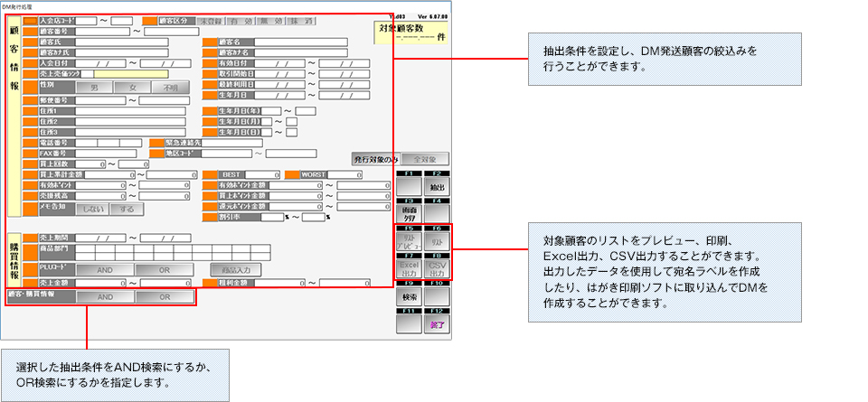Select 男 in the 性別 row

click(x=94, y=88)
